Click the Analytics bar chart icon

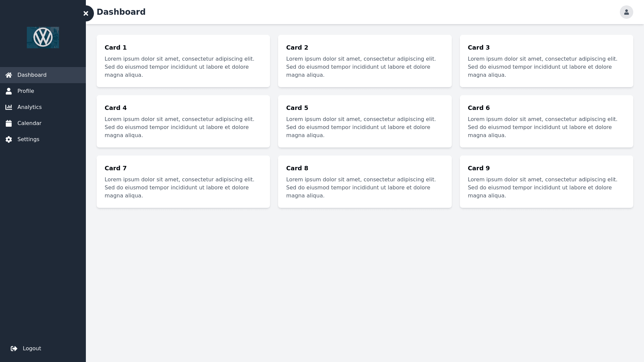(x=9, y=107)
